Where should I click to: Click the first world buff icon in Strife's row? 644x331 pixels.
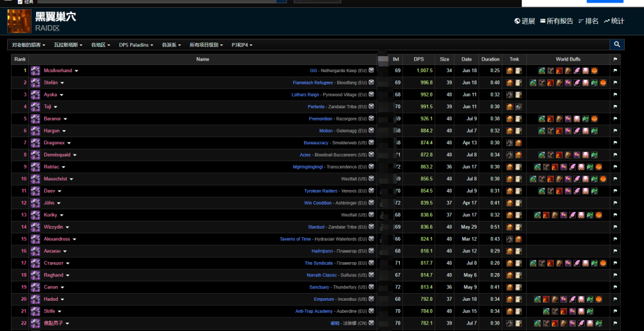tap(546, 311)
